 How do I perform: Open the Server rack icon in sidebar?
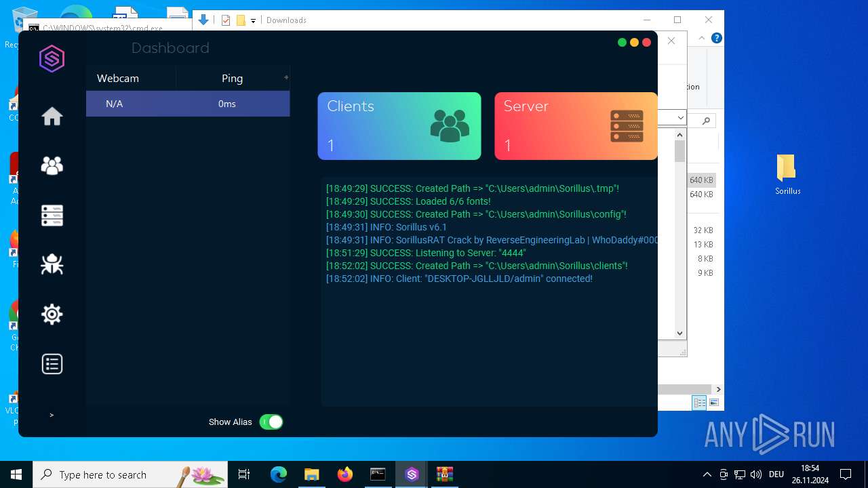point(52,216)
